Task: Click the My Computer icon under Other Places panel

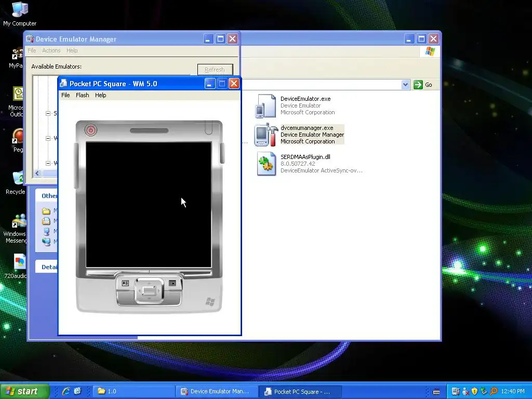Action: [x=46, y=231]
